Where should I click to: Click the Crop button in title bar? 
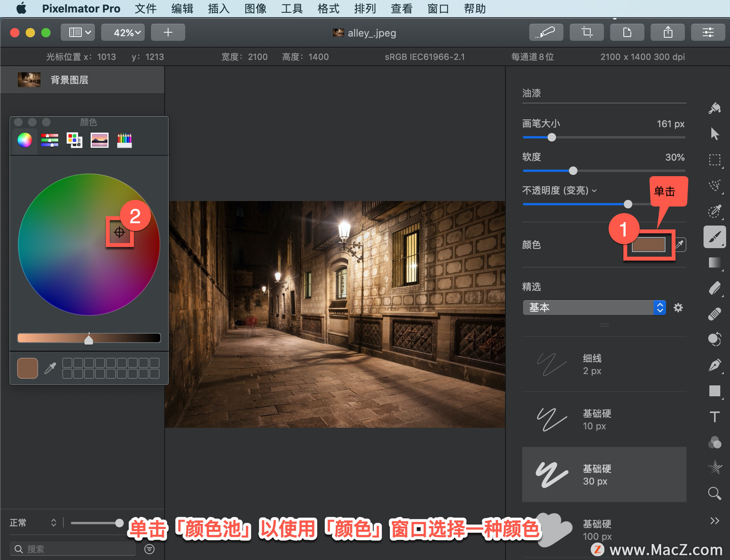coord(586,32)
